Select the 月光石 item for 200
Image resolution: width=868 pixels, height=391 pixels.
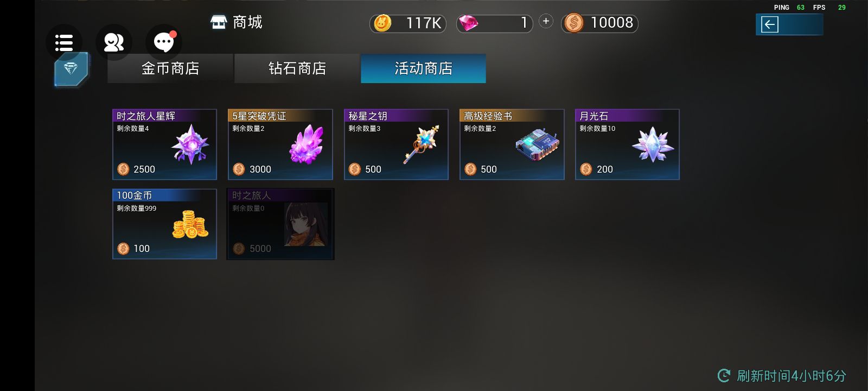(627, 144)
